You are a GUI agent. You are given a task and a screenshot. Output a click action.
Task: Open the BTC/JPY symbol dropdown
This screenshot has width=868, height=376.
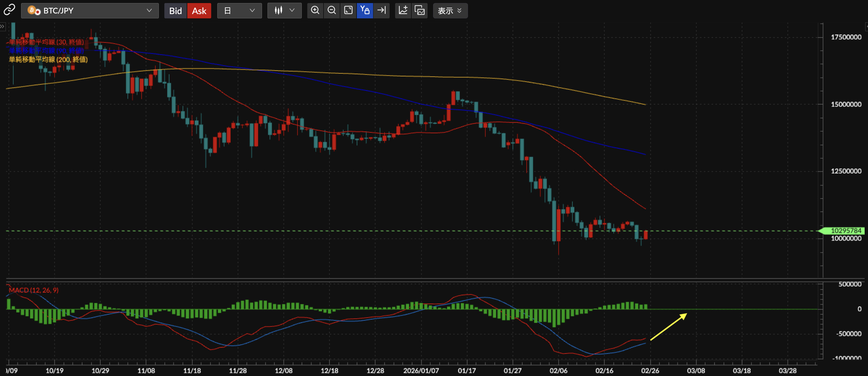[x=90, y=10]
